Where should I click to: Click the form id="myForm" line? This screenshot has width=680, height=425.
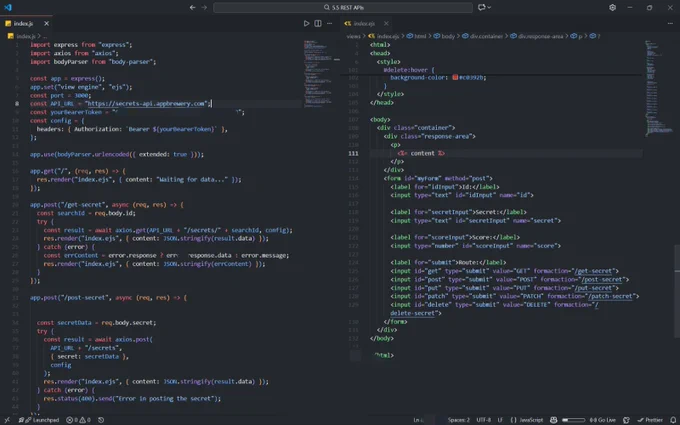438,178
